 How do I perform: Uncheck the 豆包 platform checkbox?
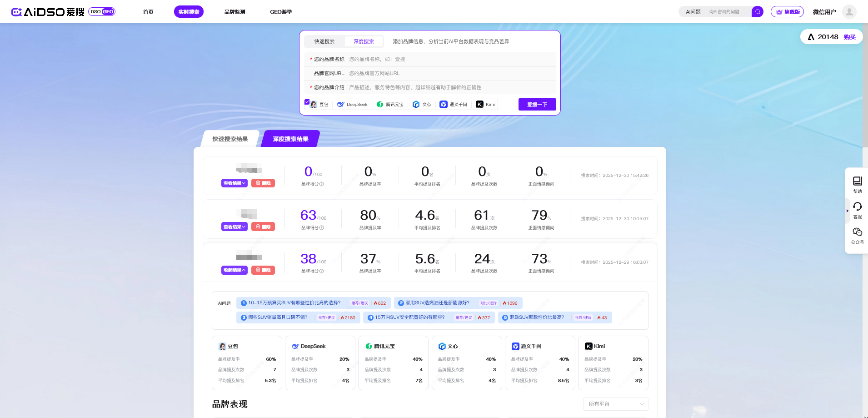tap(307, 102)
